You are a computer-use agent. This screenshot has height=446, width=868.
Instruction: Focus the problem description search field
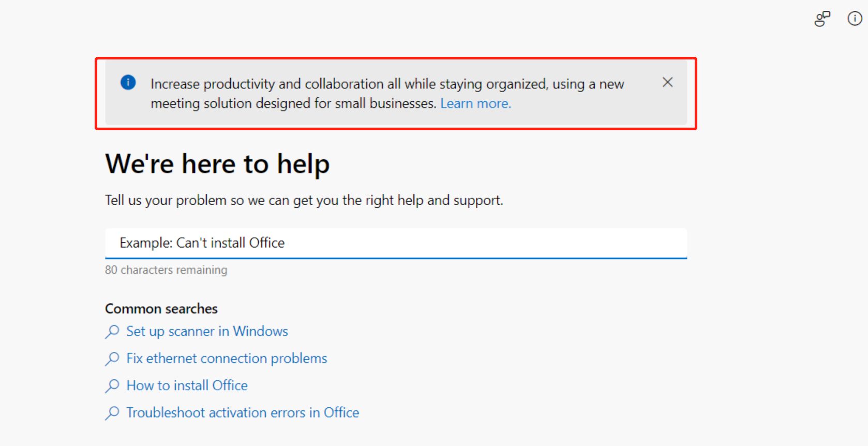pos(396,243)
